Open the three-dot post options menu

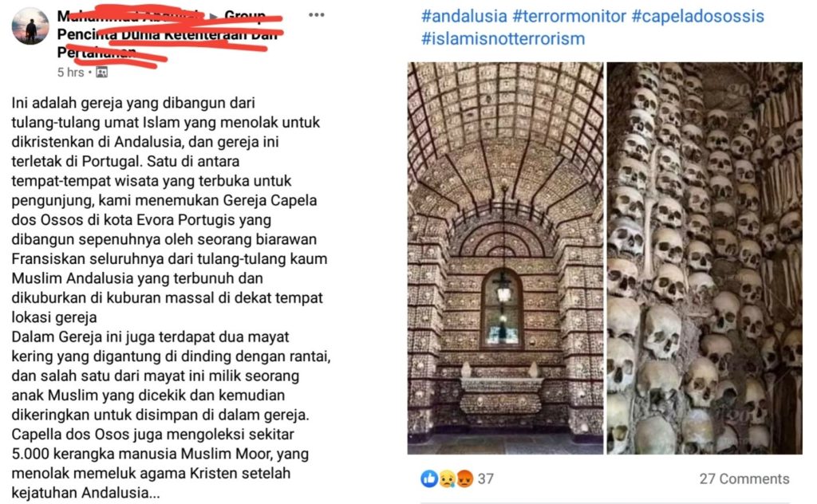(x=316, y=14)
